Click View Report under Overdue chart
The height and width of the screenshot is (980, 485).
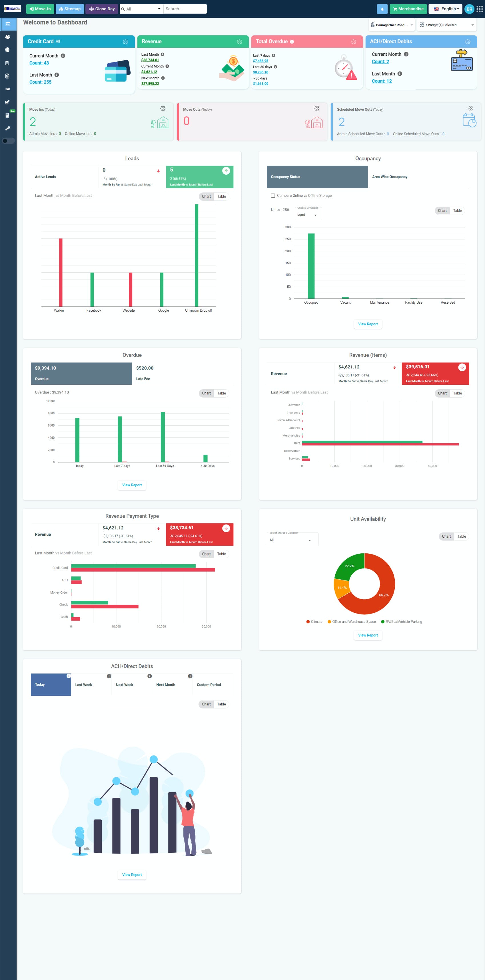pos(132,485)
